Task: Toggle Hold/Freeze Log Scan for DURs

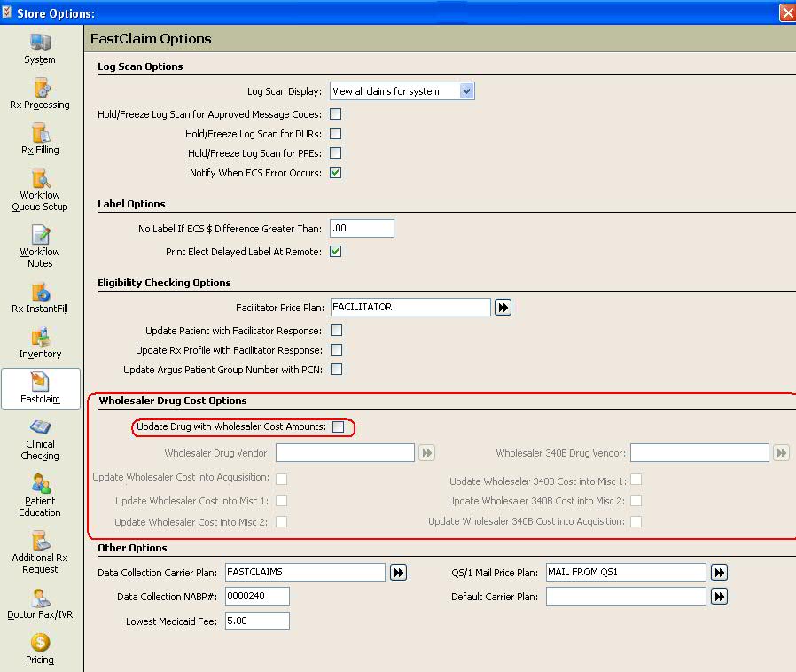Action: (x=336, y=134)
